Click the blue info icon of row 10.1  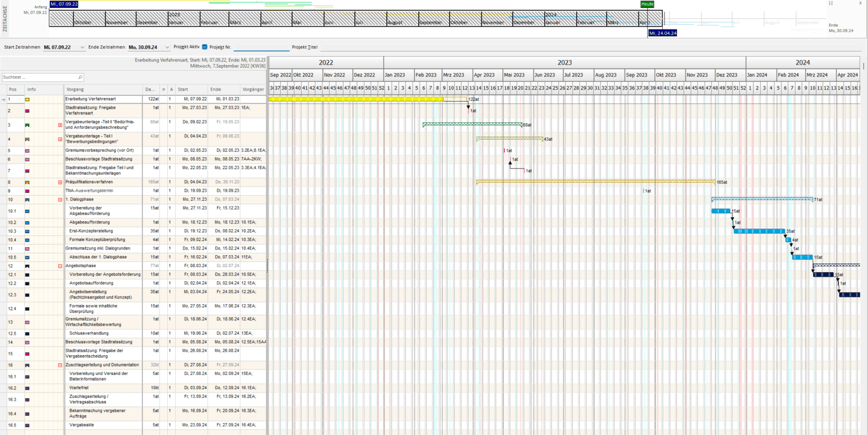pyautogui.click(x=28, y=211)
